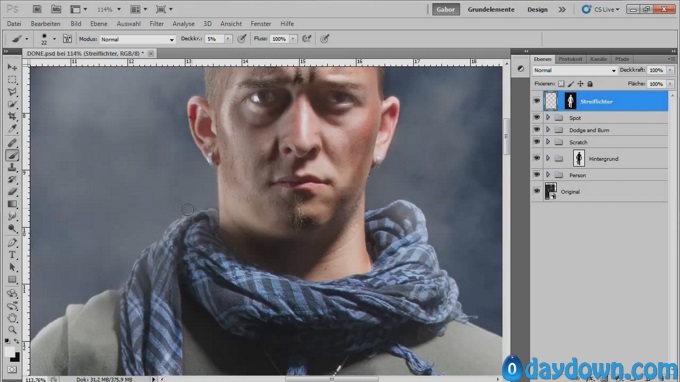Click the foreground color swatch
Screen dimensions: 680x382
click(9, 352)
